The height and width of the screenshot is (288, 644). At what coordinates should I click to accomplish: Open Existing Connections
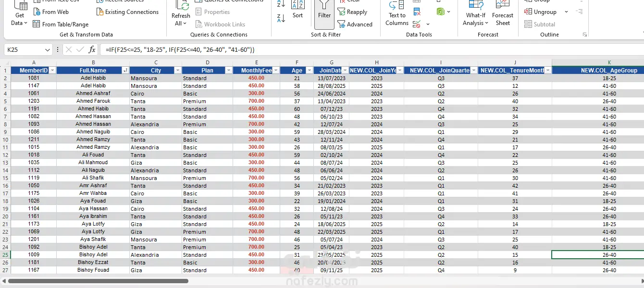pos(127,12)
